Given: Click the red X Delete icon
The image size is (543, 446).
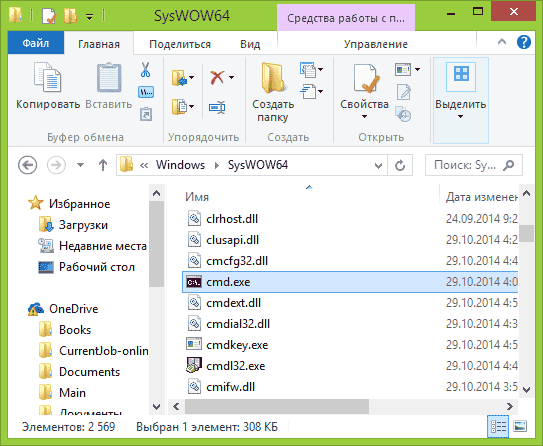Looking at the screenshot, I should click(217, 77).
